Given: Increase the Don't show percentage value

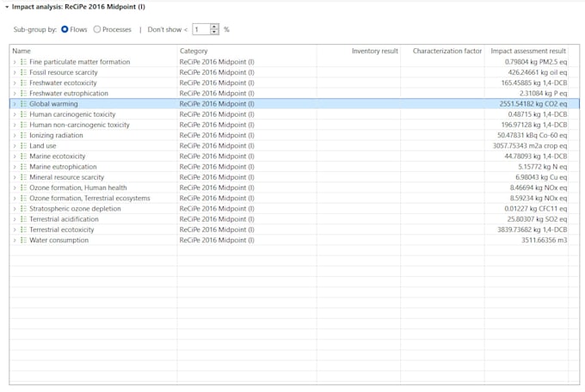Looking at the screenshot, I should point(214,26).
